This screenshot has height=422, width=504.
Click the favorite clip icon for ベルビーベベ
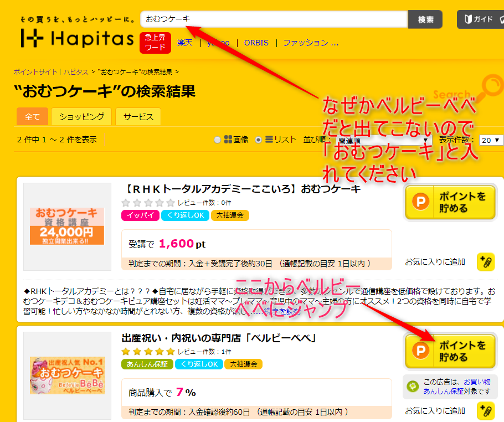pyautogui.click(x=486, y=411)
